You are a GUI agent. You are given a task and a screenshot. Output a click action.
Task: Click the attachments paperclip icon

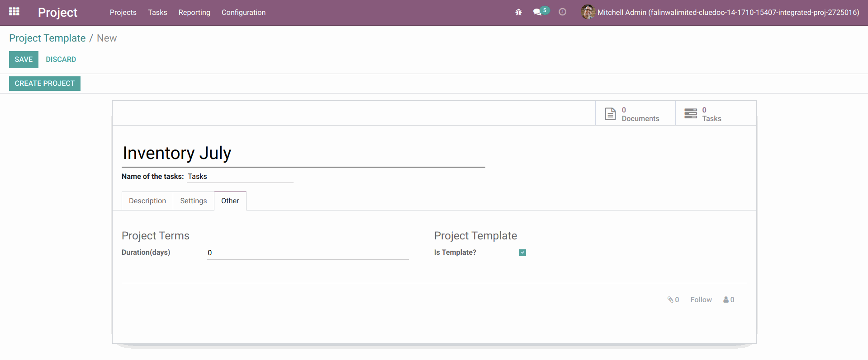(x=670, y=299)
